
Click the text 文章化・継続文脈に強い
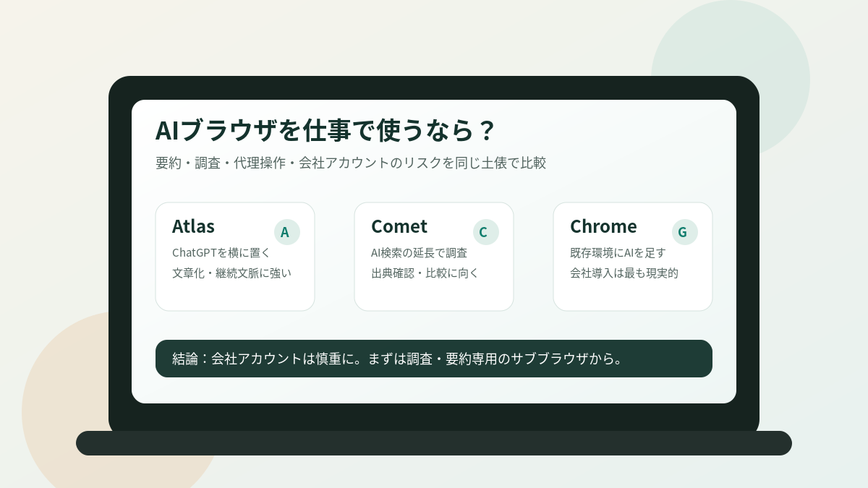(x=231, y=273)
